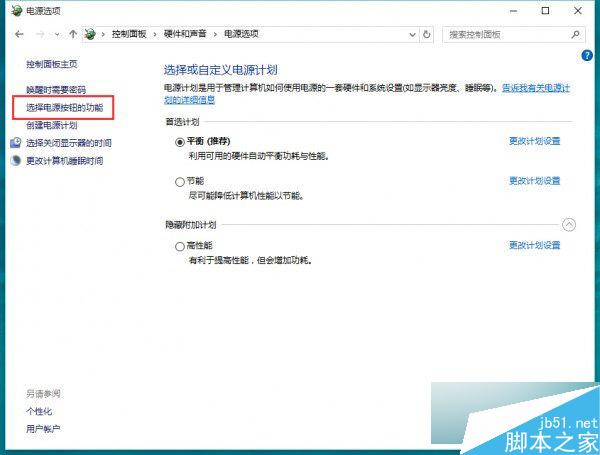Go to 控制面板主页

tap(52, 64)
